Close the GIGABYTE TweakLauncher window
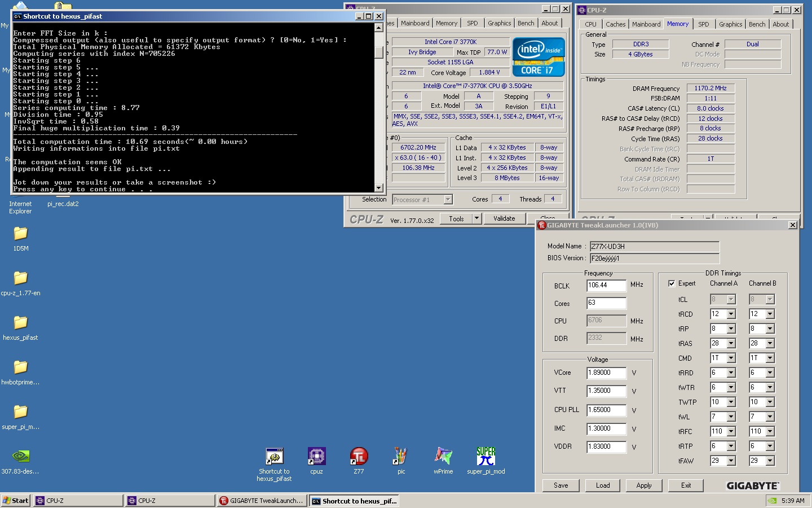Screen dimensions: 812x508 (x=792, y=225)
